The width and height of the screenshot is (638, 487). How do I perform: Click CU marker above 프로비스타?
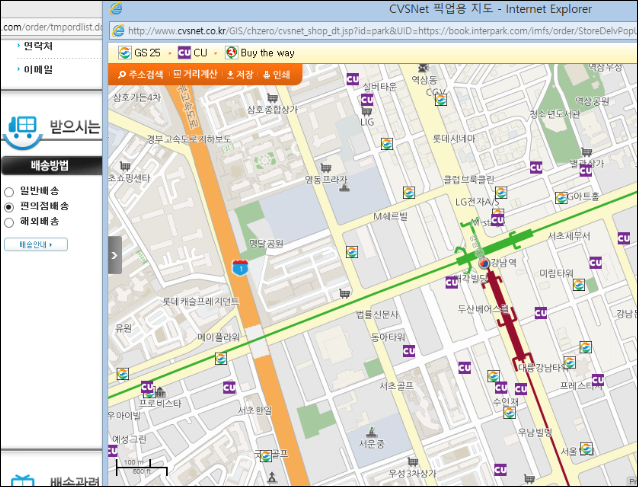click(147, 387)
